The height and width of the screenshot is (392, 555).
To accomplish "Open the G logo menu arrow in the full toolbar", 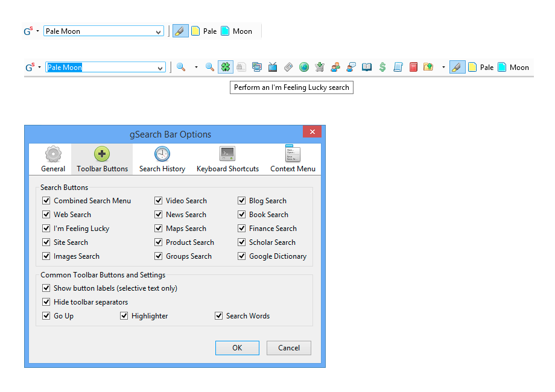I will [x=39, y=67].
